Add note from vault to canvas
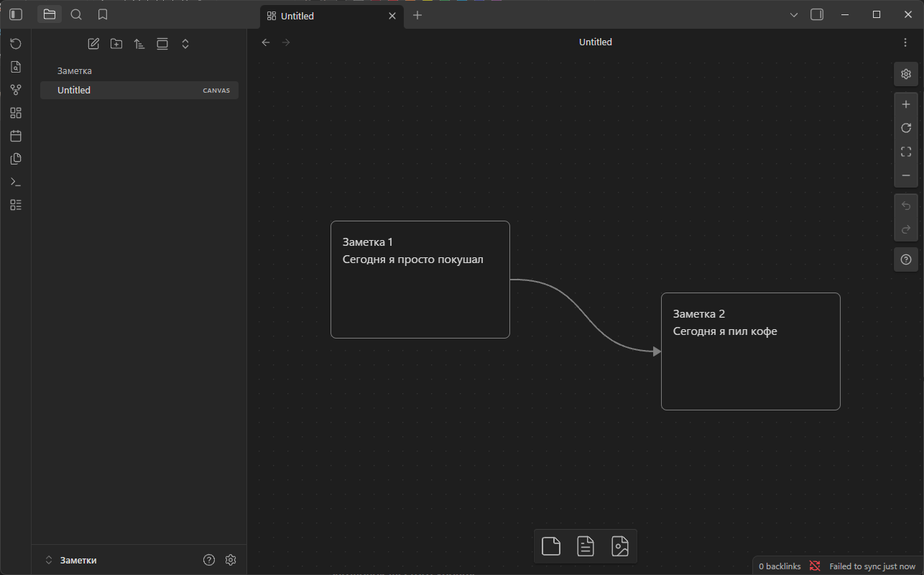924x575 pixels. pos(586,547)
